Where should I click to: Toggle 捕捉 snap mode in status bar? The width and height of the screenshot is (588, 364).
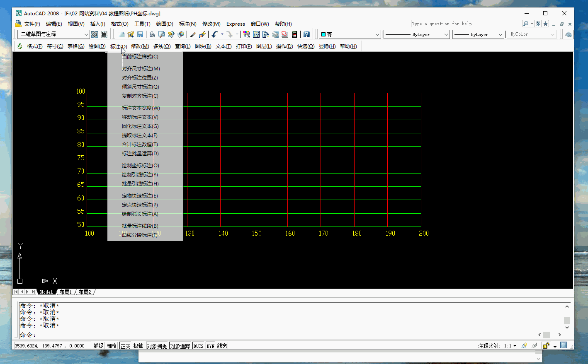pos(98,346)
